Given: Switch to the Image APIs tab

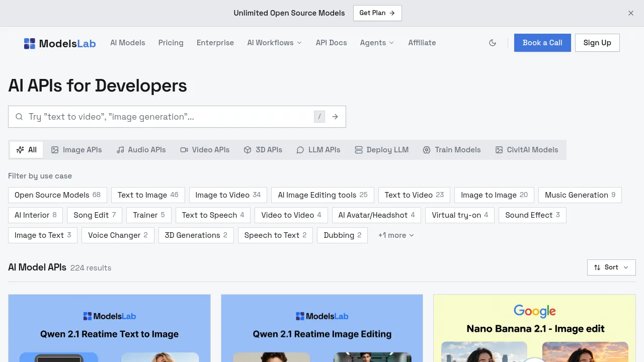Looking at the screenshot, I should (x=76, y=150).
